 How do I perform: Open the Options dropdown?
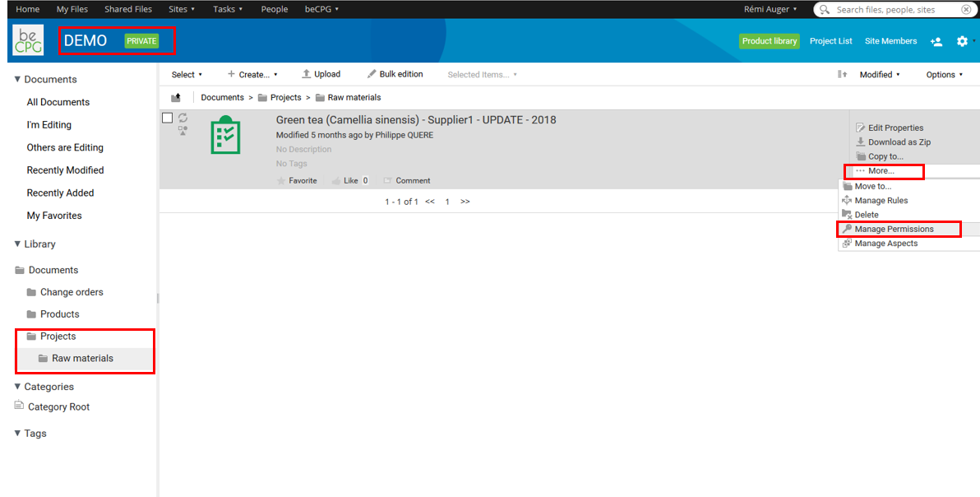pos(945,74)
